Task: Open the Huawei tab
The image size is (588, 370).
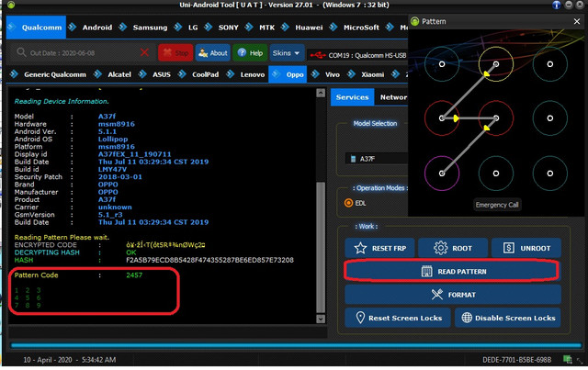Action: [x=309, y=28]
